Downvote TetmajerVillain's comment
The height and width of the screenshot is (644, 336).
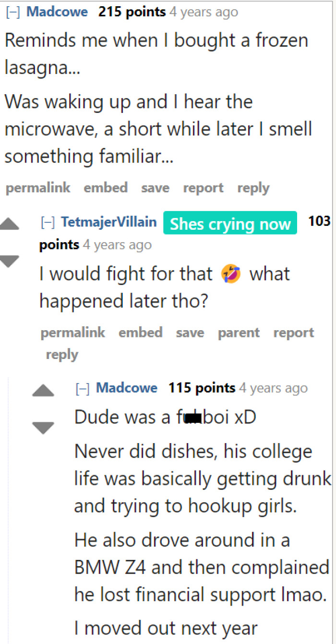point(10,261)
